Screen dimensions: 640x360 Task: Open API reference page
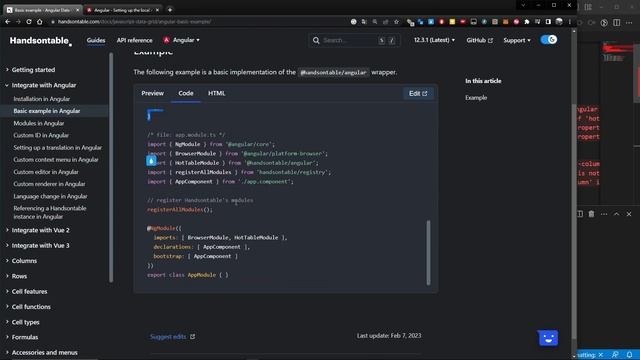click(134, 40)
